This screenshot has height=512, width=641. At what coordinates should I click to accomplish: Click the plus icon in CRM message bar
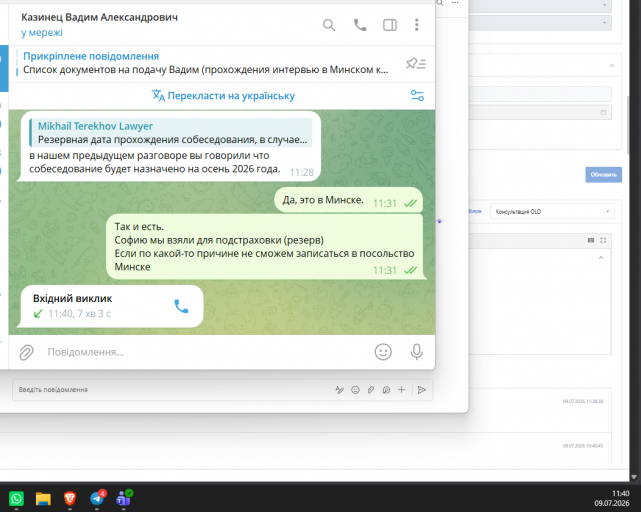(x=401, y=390)
